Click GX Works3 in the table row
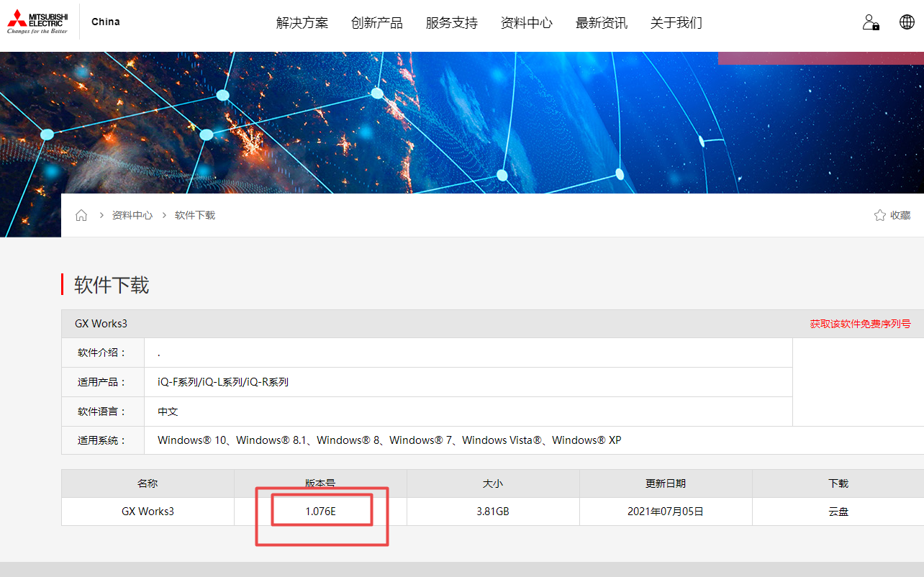This screenshot has height=577, width=924. click(x=148, y=512)
